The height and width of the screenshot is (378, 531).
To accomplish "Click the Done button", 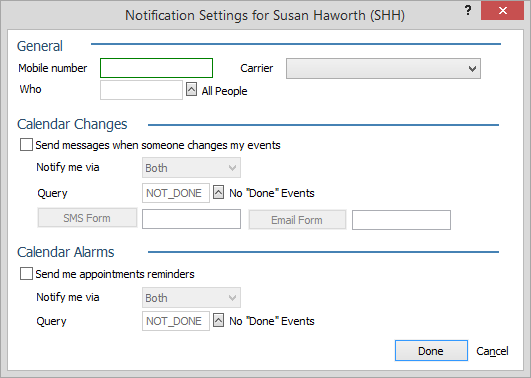I will pyautogui.click(x=431, y=351).
